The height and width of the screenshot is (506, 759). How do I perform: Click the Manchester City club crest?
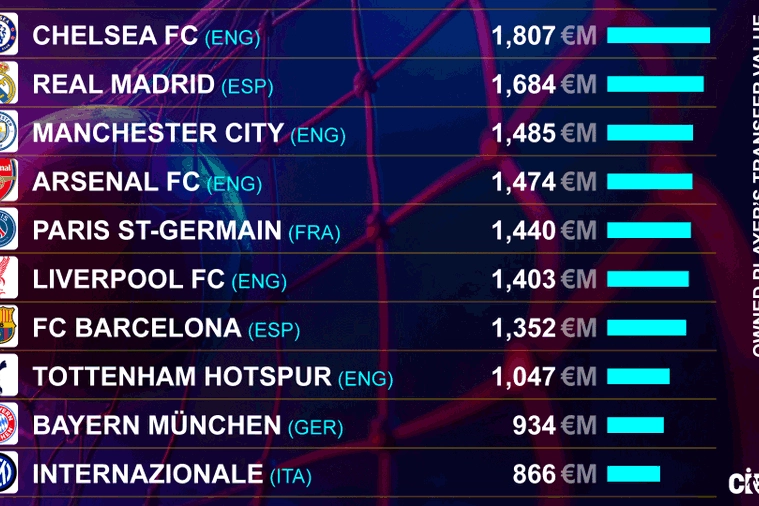(8, 132)
